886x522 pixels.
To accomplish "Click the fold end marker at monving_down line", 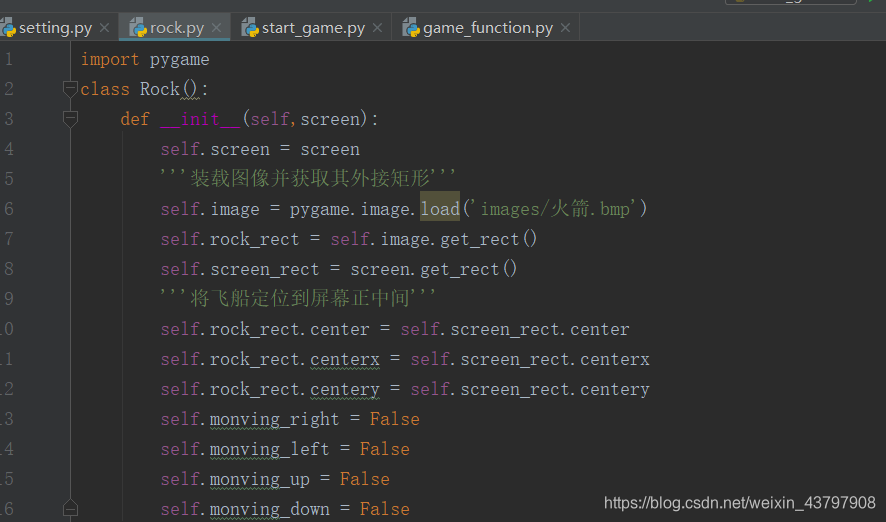I will coord(70,508).
